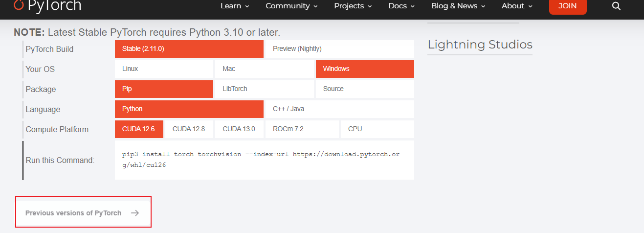Choose CPU compute platform

(x=377, y=129)
